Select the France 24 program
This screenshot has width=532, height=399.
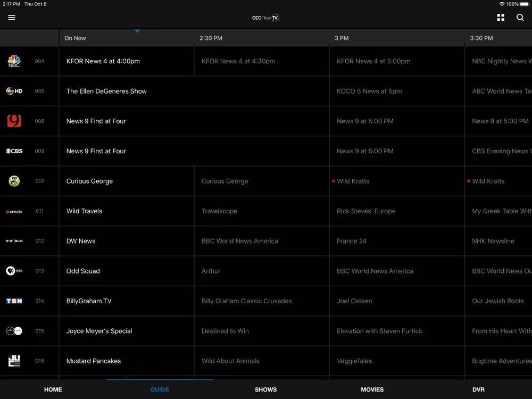click(397, 241)
